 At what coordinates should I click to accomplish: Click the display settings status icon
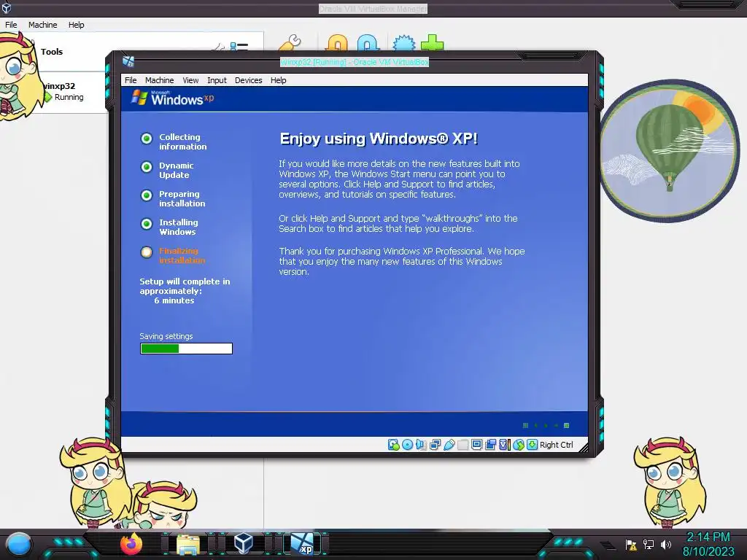476,445
